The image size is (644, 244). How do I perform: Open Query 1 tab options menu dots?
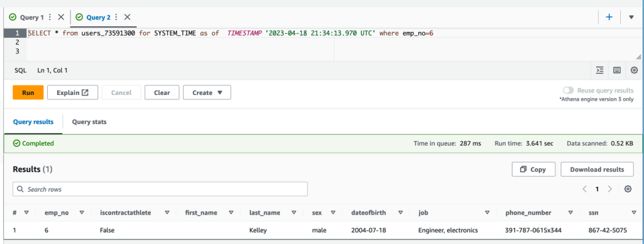click(x=50, y=17)
